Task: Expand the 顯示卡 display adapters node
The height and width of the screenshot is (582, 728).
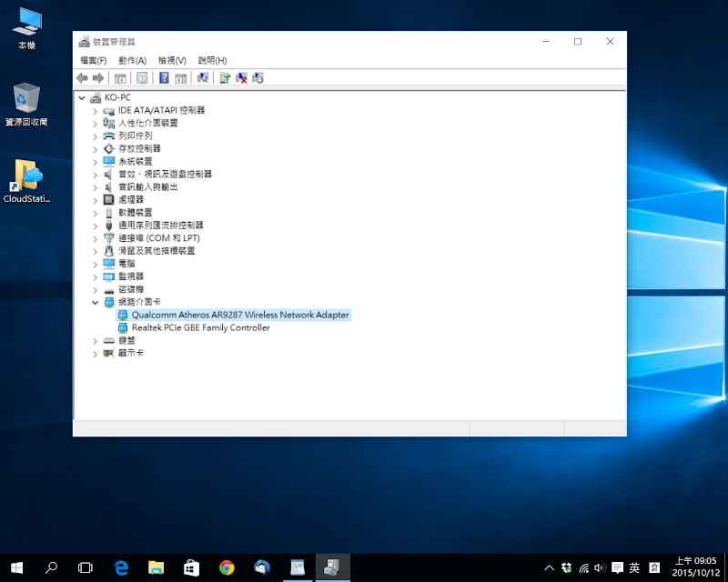Action: point(96,353)
